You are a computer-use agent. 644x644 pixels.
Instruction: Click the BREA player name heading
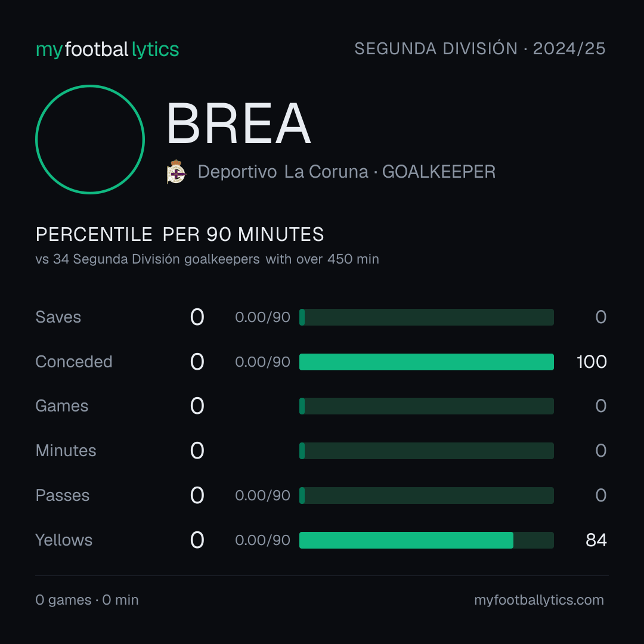tap(238, 123)
